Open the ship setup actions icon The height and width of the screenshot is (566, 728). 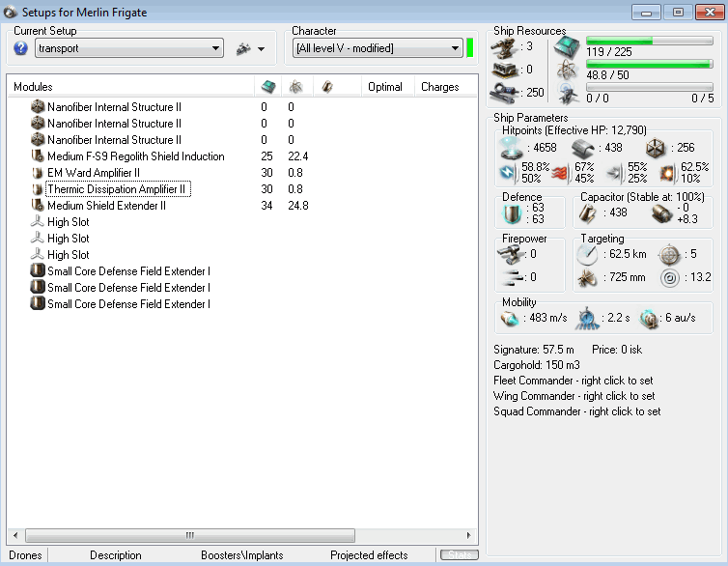click(243, 48)
